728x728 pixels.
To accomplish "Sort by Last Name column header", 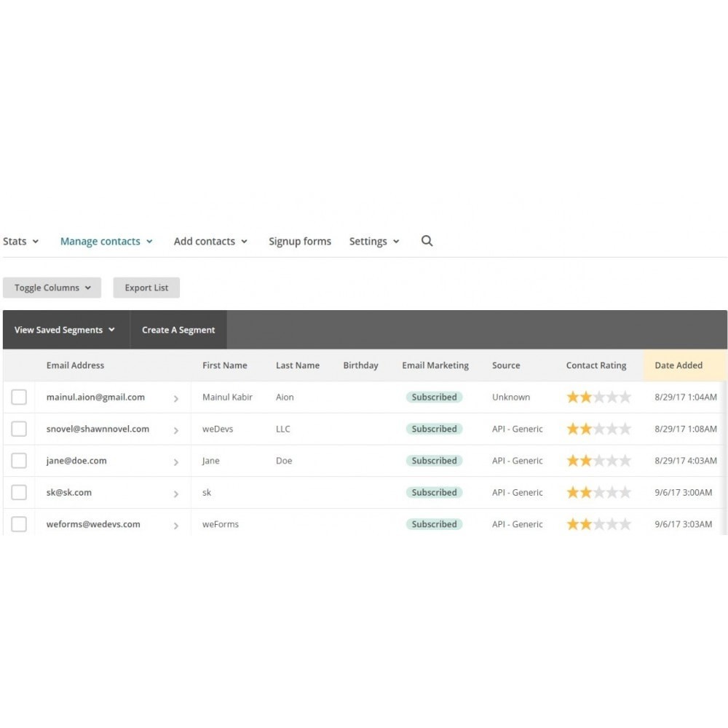I will tap(298, 365).
